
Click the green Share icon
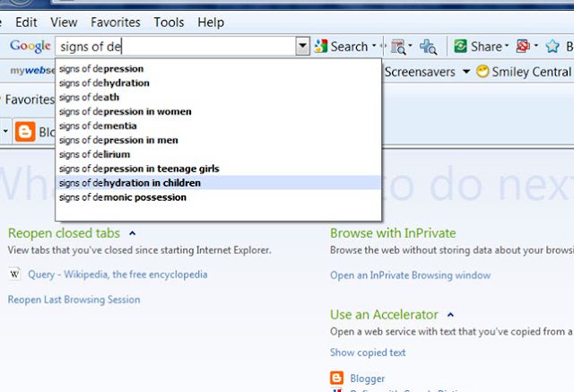[460, 46]
